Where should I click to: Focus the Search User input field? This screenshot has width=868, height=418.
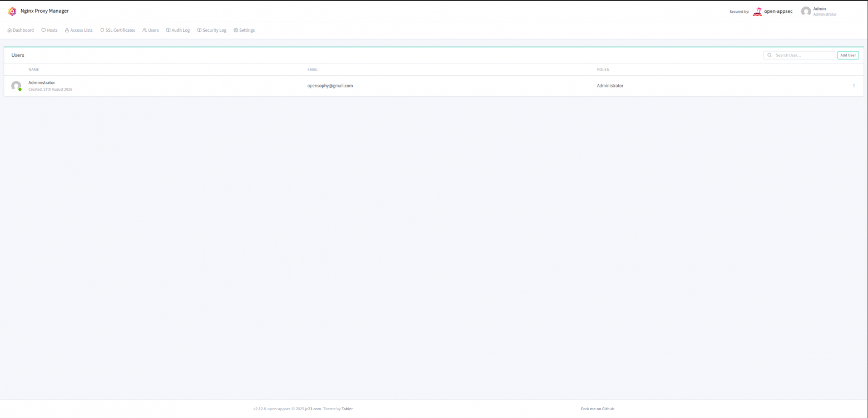pos(799,55)
